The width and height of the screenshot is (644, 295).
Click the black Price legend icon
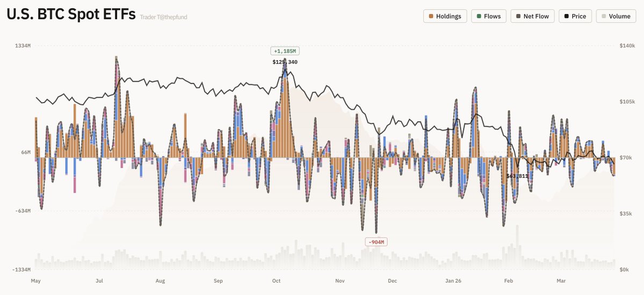click(x=566, y=16)
